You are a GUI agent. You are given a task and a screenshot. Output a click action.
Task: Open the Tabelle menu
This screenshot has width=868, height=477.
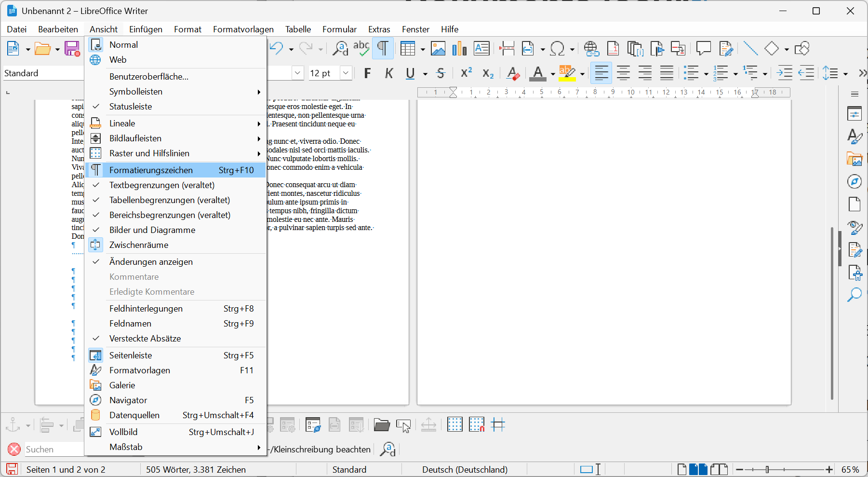point(298,29)
